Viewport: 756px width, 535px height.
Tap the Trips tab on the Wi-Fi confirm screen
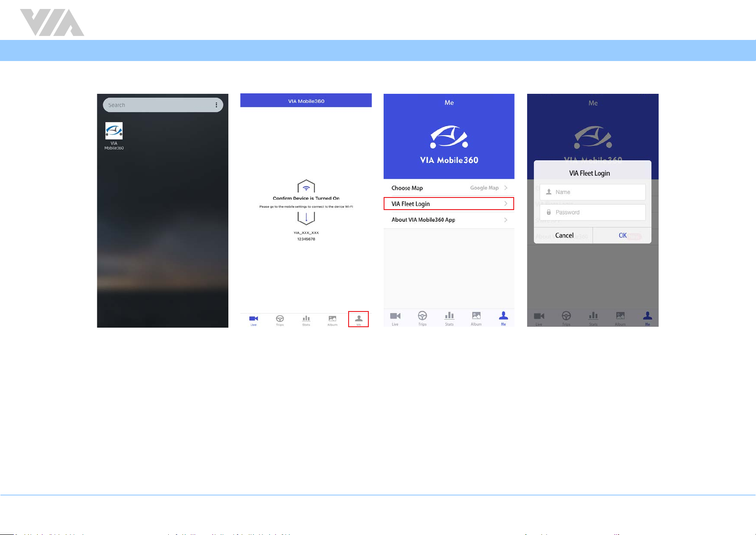[280, 320]
